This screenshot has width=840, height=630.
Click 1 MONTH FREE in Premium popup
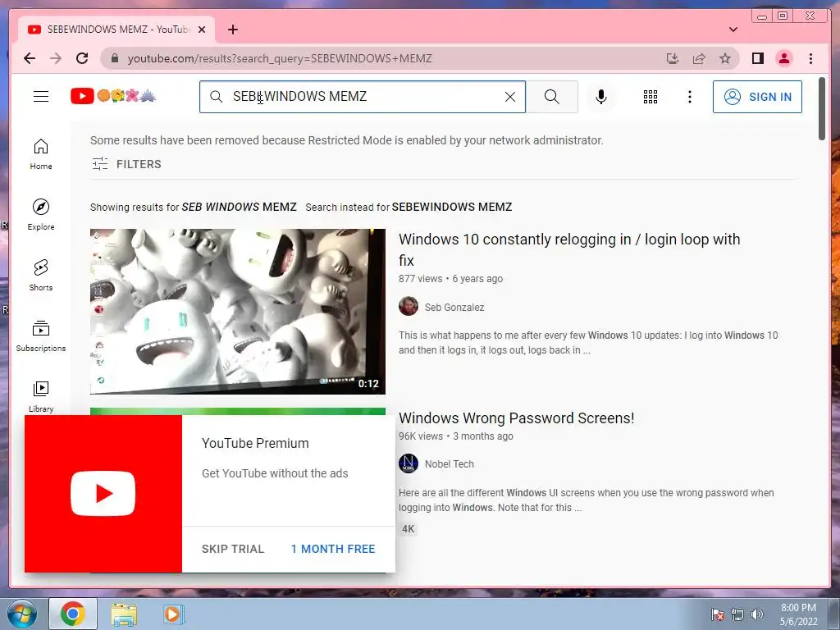click(333, 549)
